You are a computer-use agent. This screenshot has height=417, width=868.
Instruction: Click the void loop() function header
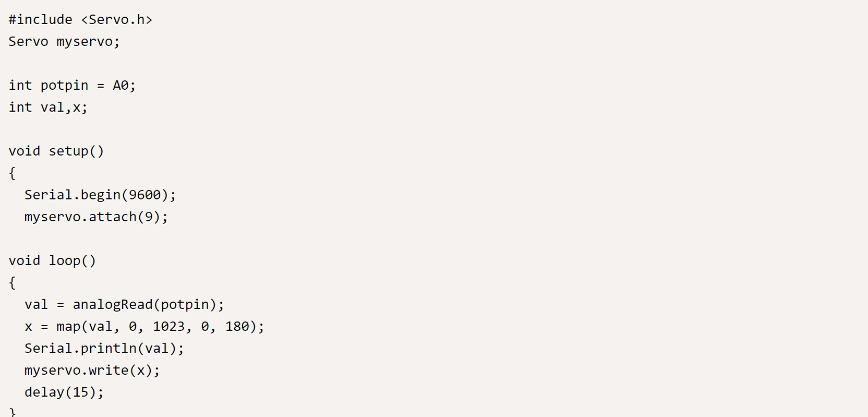pos(52,261)
